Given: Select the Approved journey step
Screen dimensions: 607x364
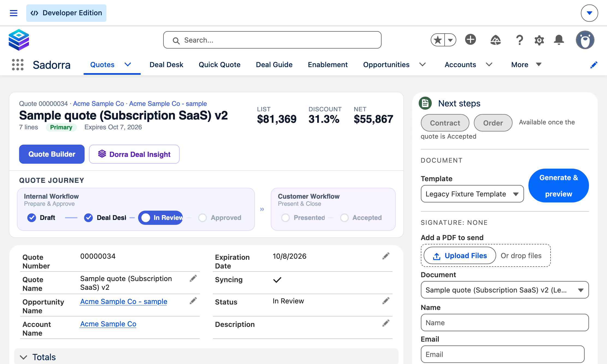Looking at the screenshot, I should point(220,218).
